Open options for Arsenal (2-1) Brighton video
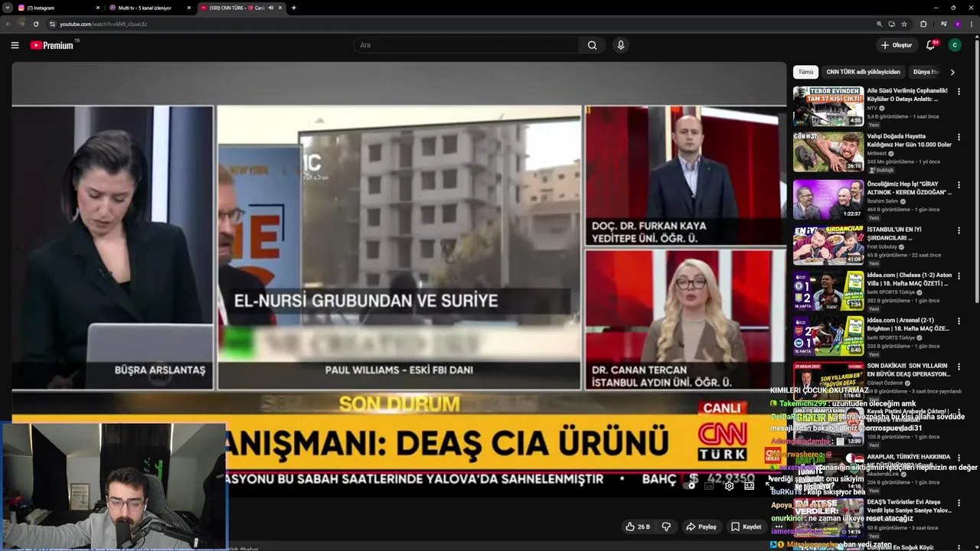The image size is (980, 551). coord(959,321)
